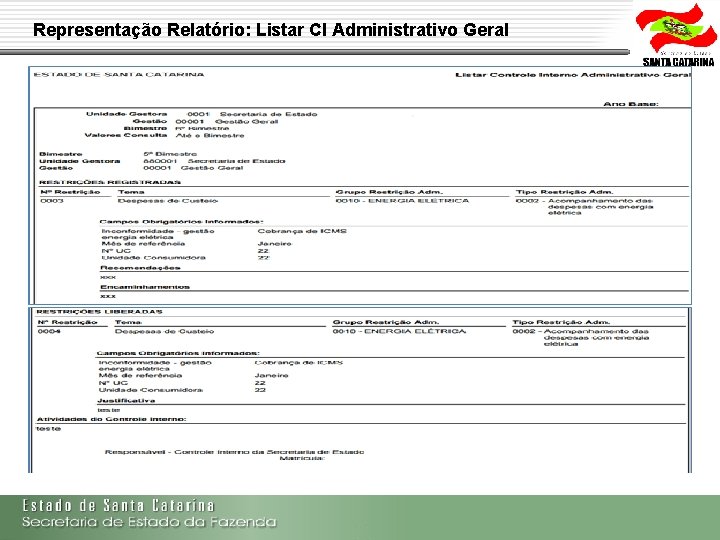The height and width of the screenshot is (540, 720).
Task: Select restriction number '0004'
Action: point(49,331)
